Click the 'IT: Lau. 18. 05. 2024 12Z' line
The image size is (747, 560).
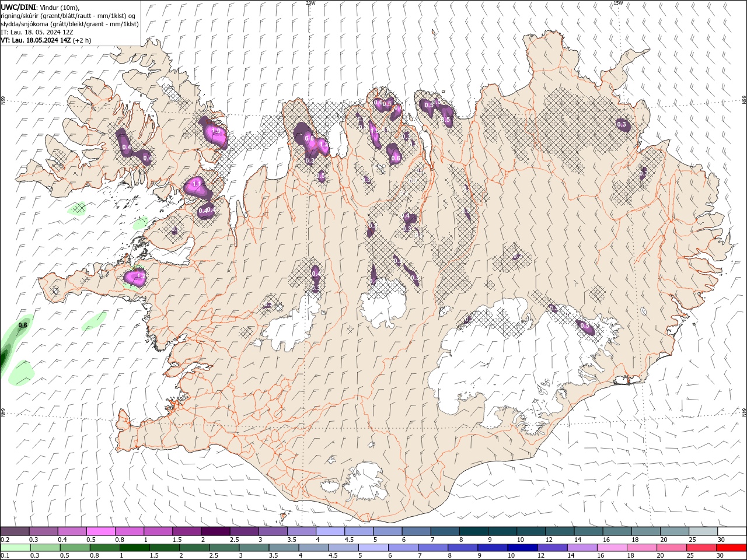[x=37, y=32]
